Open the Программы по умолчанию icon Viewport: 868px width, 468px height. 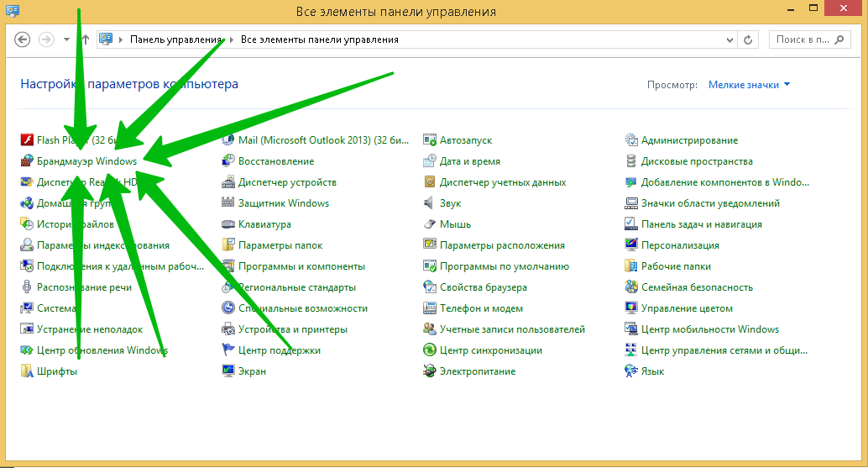coord(430,266)
